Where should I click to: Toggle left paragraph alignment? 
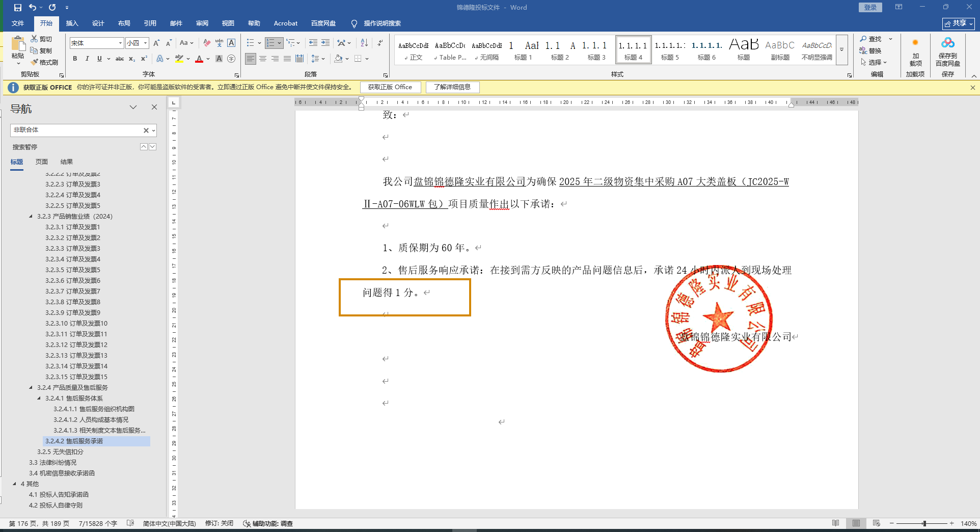click(251, 59)
